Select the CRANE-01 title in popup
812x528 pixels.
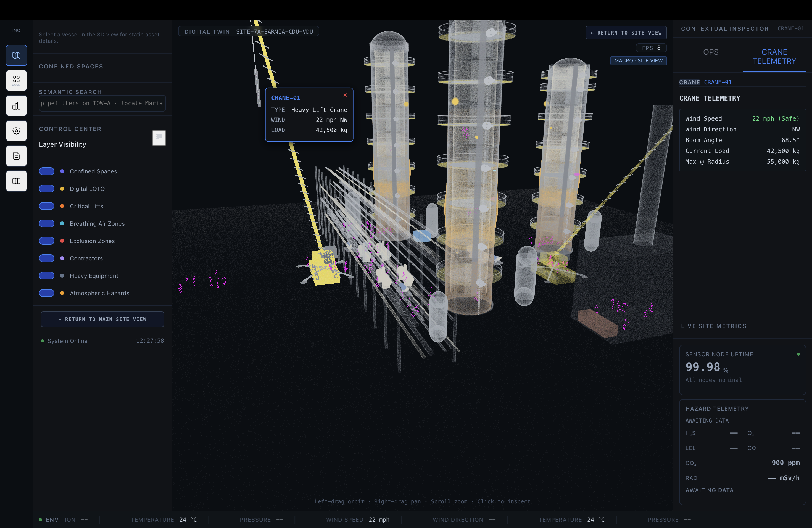click(x=286, y=98)
